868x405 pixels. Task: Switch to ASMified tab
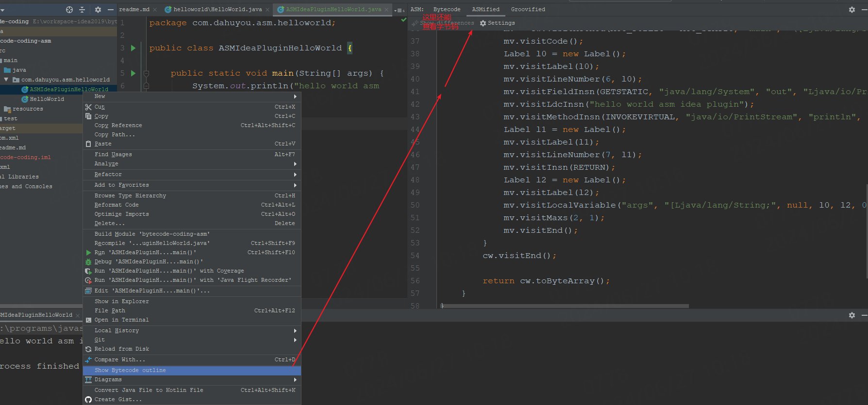485,10
